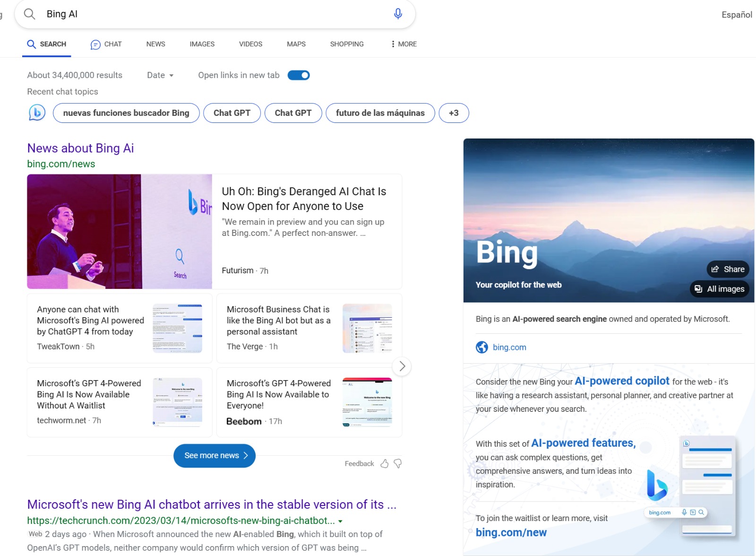Open the bing.com link in knowledge panel
This screenshot has width=756, height=556.
click(x=509, y=347)
